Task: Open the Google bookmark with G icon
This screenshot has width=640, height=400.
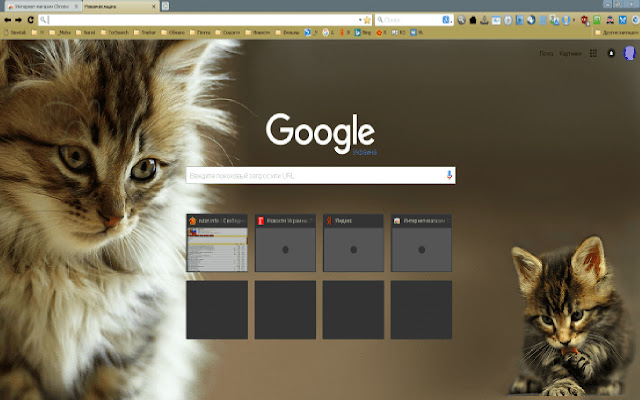Action: pyautogui.click(x=328, y=32)
